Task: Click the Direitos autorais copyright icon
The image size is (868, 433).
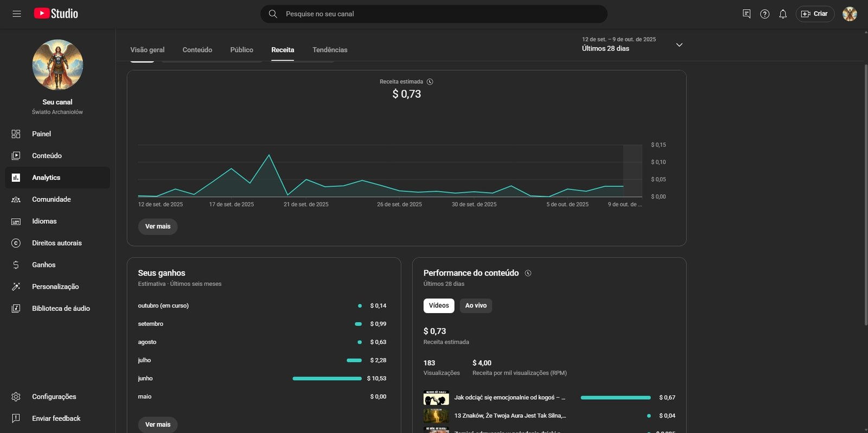Action: pyautogui.click(x=16, y=243)
